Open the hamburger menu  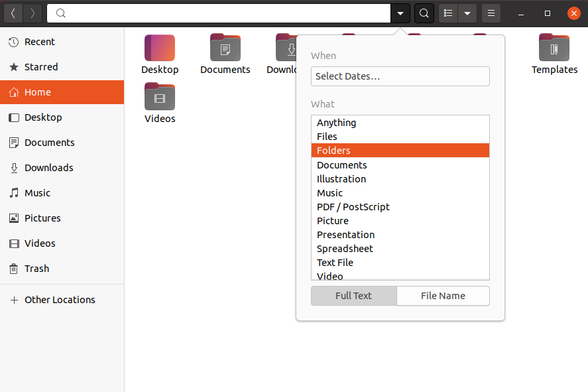(491, 13)
